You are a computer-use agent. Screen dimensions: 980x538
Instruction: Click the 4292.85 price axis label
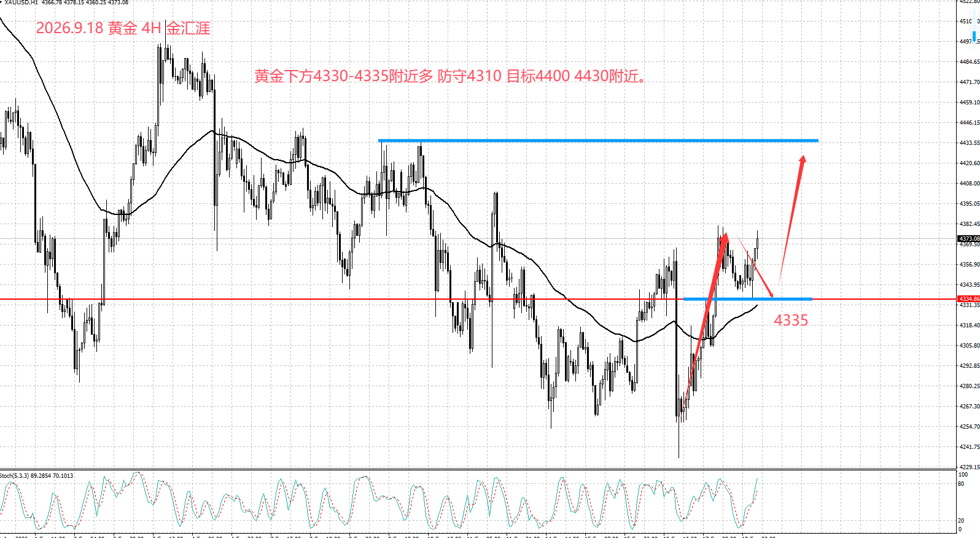pos(970,366)
